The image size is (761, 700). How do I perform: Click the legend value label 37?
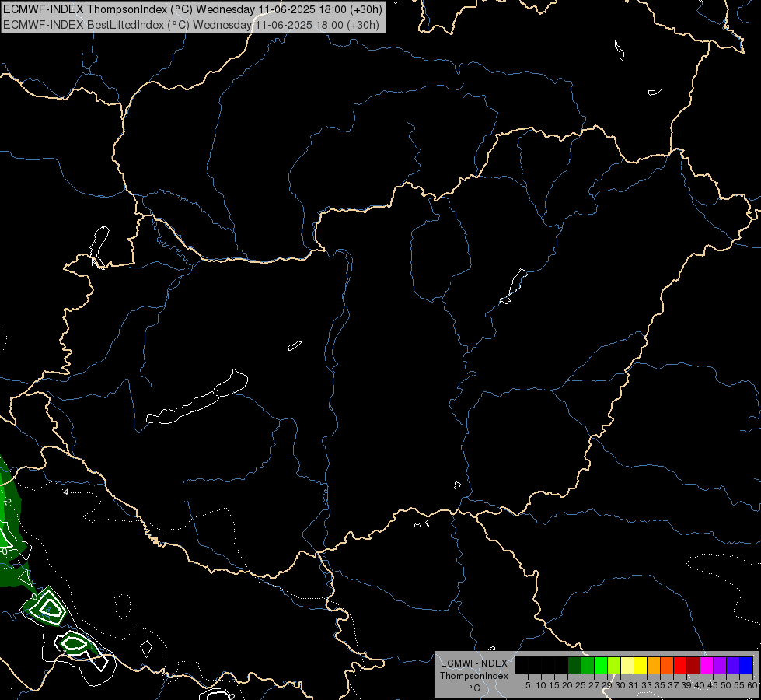(x=673, y=685)
